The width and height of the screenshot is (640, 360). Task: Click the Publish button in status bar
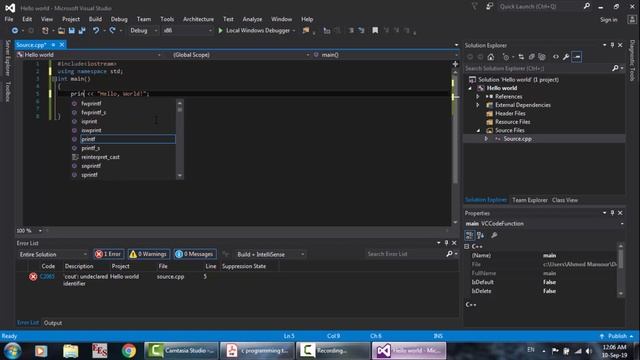617,336
